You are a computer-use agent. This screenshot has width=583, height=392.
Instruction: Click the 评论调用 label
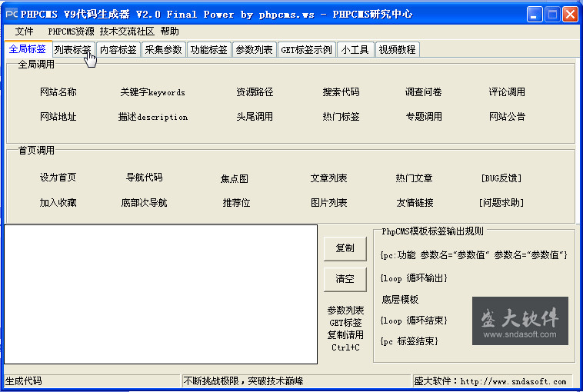pos(507,91)
